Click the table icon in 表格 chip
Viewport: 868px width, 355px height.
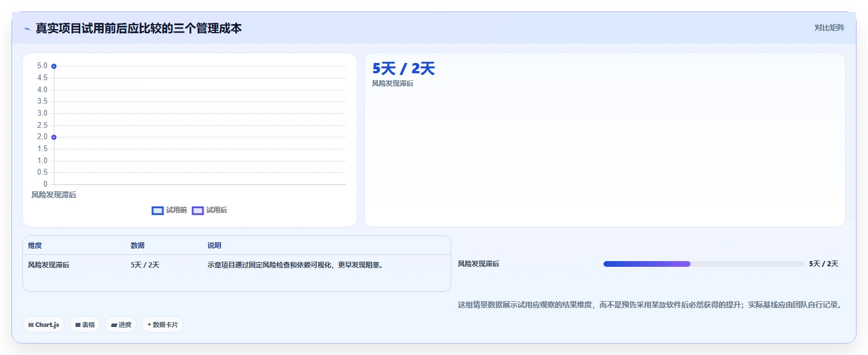(x=78, y=325)
